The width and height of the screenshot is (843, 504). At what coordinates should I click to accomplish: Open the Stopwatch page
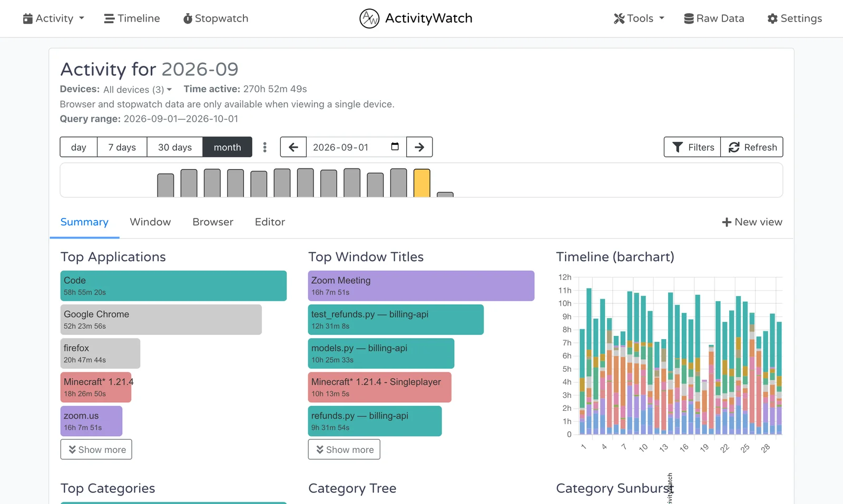click(x=215, y=18)
